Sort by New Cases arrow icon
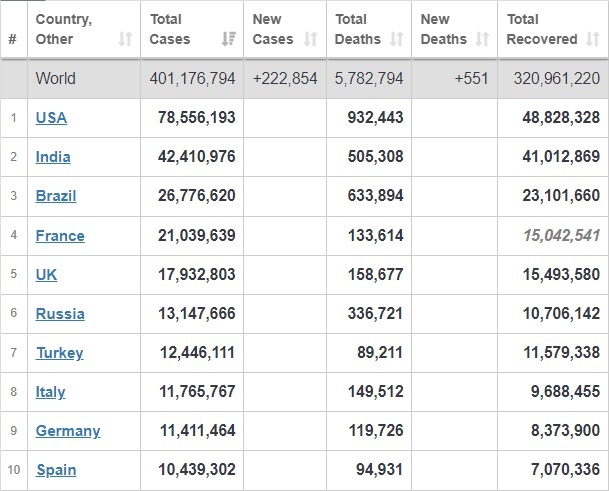The width and height of the screenshot is (609, 491). 311,39
